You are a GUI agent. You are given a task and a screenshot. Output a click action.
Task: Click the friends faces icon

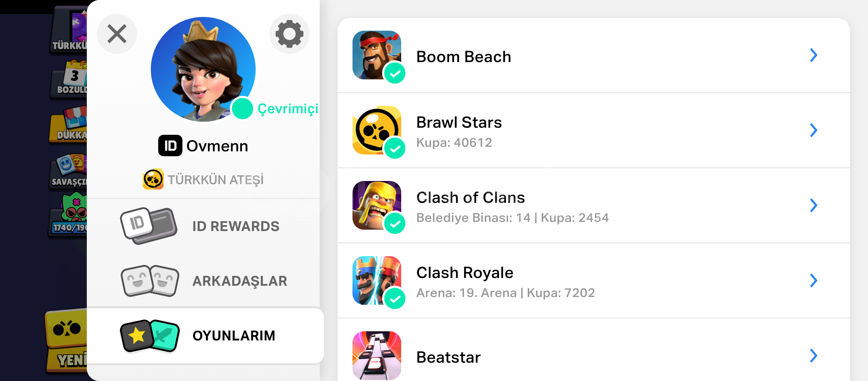[150, 281]
